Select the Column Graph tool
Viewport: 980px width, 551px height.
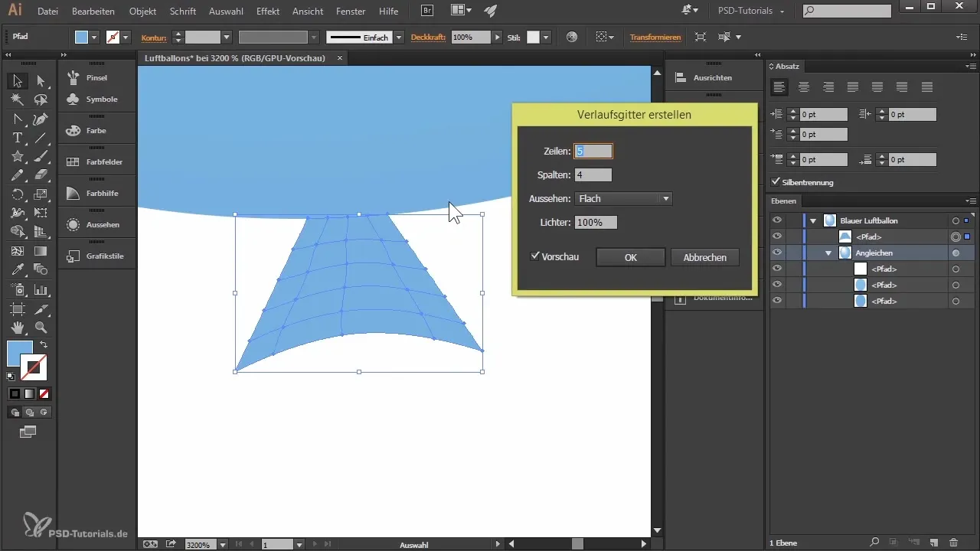pyautogui.click(x=41, y=289)
